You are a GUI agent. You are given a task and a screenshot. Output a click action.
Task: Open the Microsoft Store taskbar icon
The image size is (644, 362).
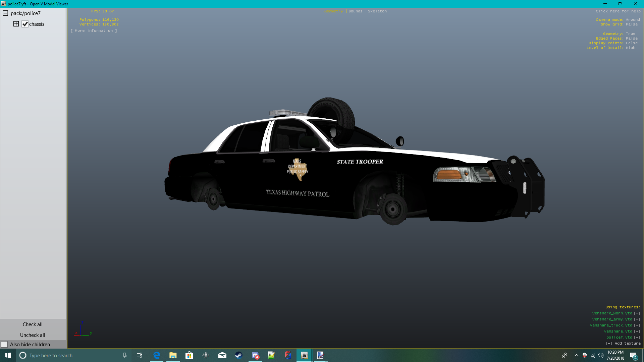pos(189,355)
